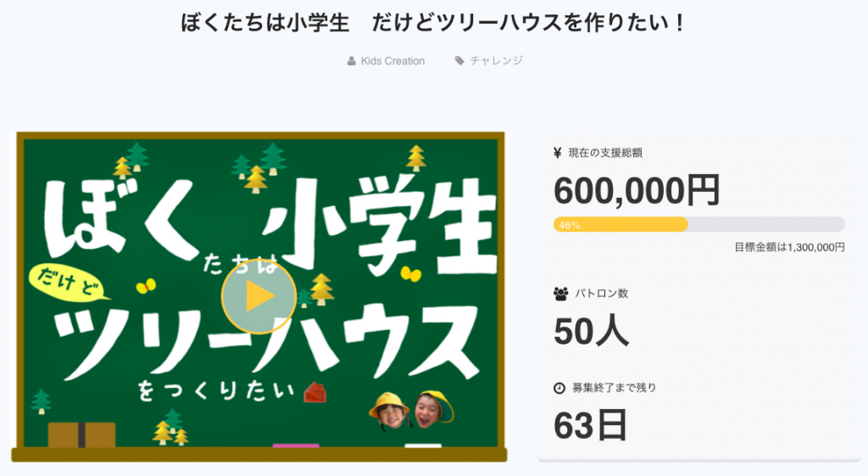
Task: Click the children's faces in the thumbnail
Action: coord(410,409)
